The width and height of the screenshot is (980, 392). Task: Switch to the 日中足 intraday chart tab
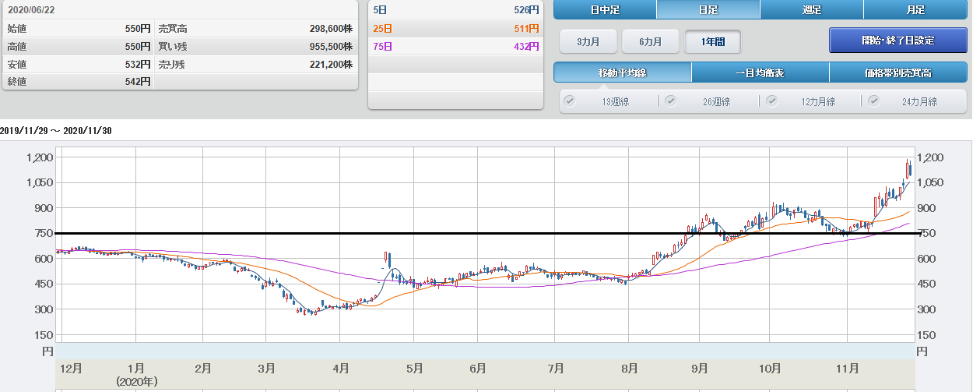[605, 9]
